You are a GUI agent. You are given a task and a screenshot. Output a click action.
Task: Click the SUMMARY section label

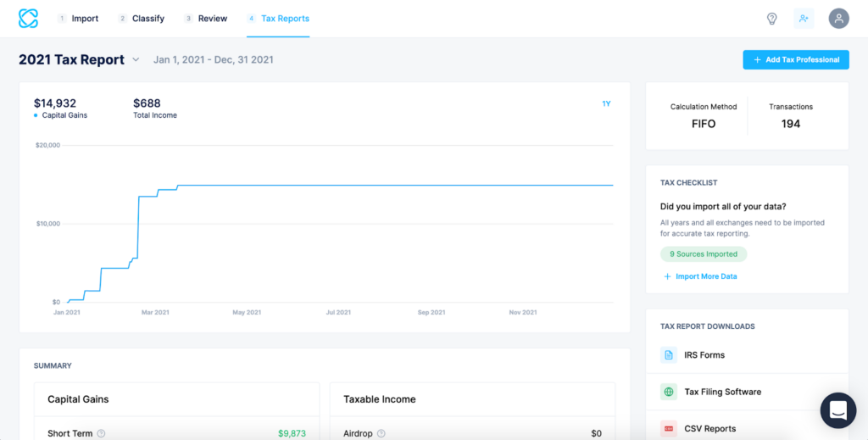coord(53,366)
